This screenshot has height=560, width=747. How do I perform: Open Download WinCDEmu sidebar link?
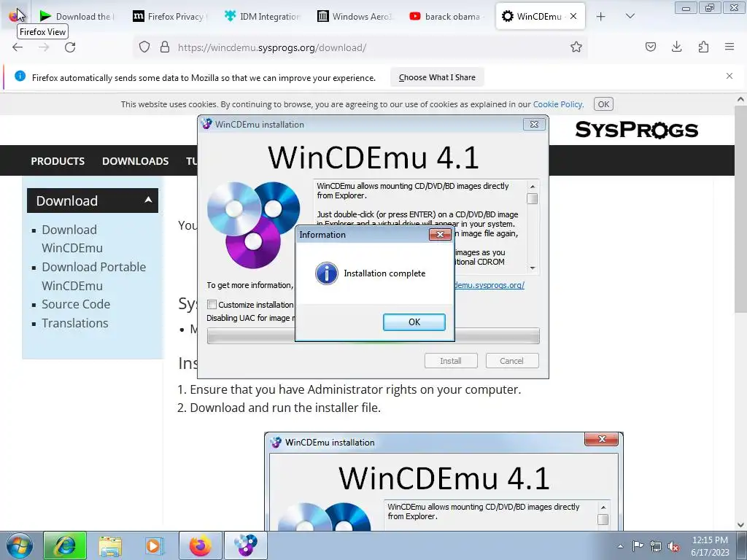[x=72, y=238]
